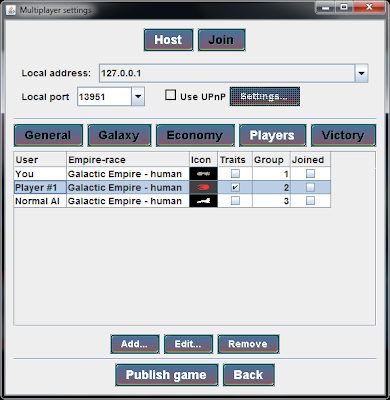This screenshot has width=390, height=400.
Task: Switch to the General tab
Action: click(x=48, y=135)
